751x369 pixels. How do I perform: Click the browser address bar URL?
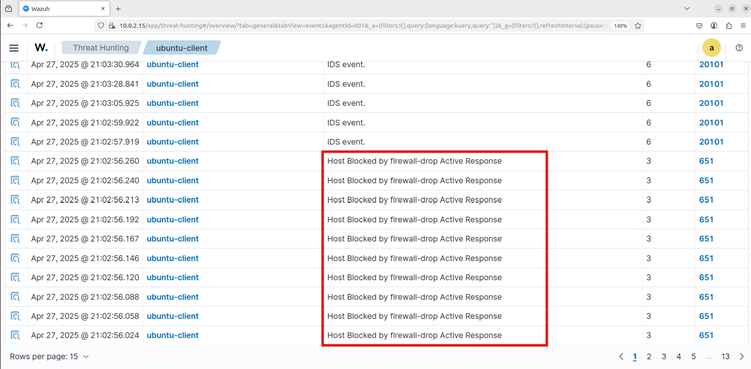coord(364,26)
